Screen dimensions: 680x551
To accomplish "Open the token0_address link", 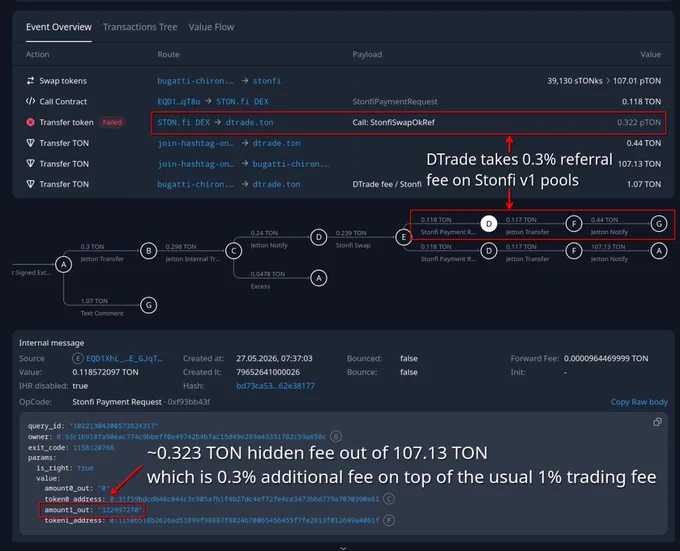I will (x=244, y=499).
